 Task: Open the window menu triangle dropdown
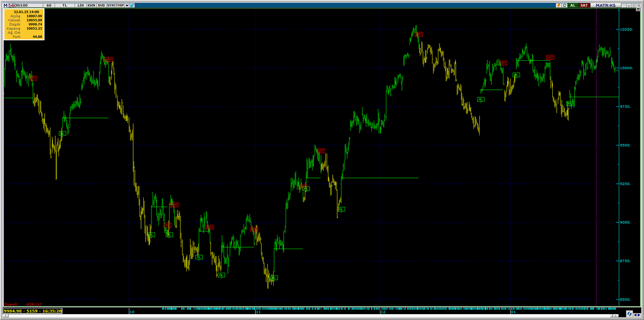click(x=624, y=5)
